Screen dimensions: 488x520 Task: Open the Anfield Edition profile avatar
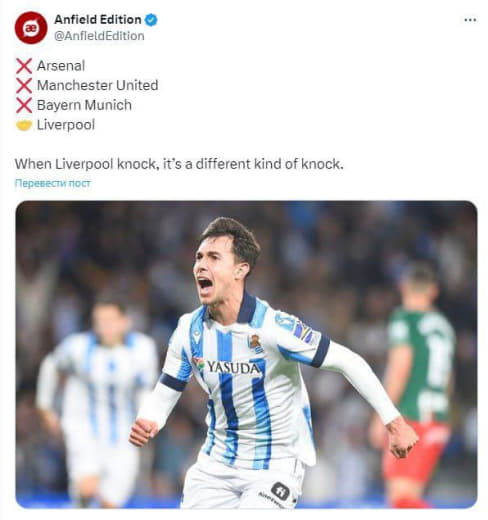click(31, 28)
